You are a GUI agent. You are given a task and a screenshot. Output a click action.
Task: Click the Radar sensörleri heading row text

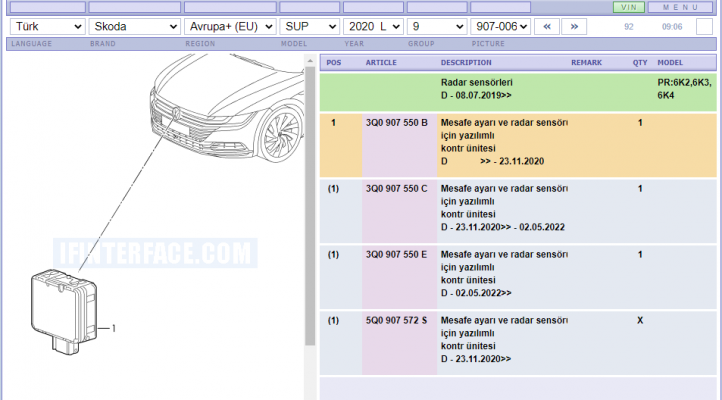pos(477,83)
